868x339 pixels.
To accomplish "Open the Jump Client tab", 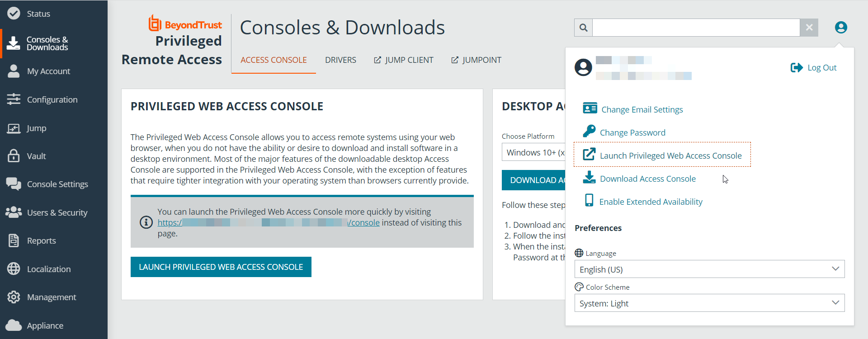I will (x=403, y=60).
